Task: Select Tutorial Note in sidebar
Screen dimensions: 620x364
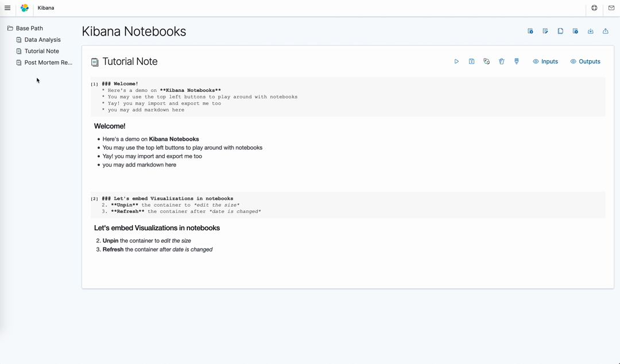Action: [x=37, y=51]
